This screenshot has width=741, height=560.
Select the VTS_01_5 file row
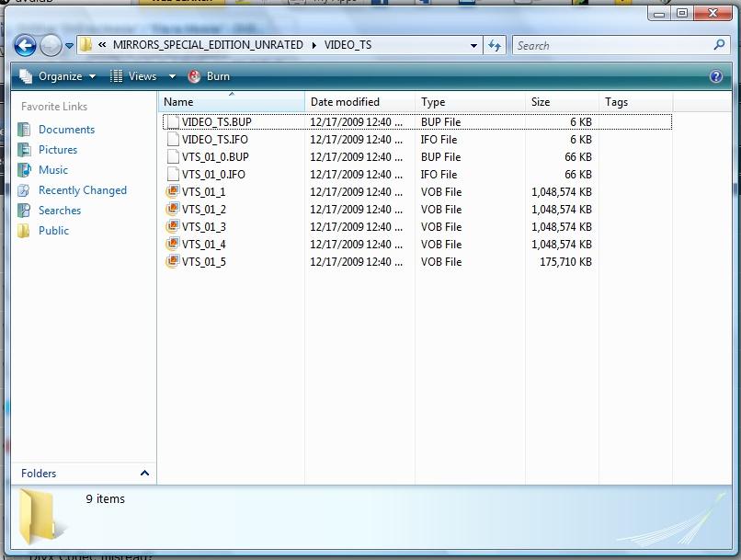[203, 262]
